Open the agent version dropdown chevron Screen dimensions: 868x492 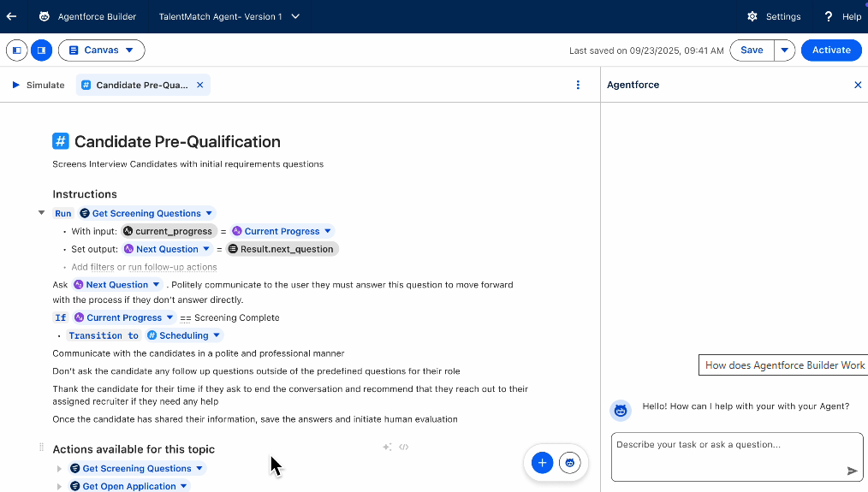point(295,16)
